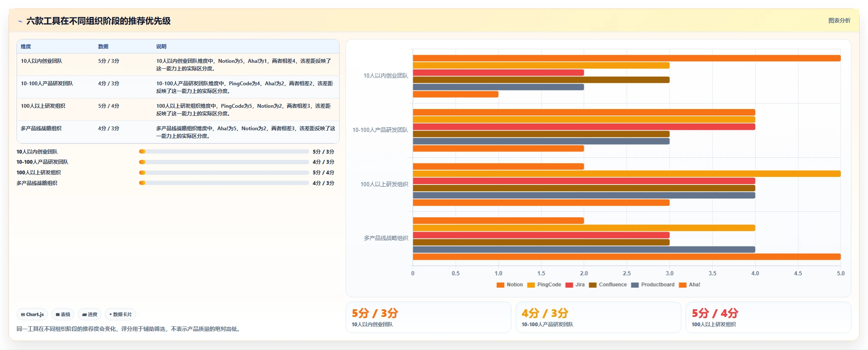Click the 5.0 tick label on the chart axis

coord(840,274)
